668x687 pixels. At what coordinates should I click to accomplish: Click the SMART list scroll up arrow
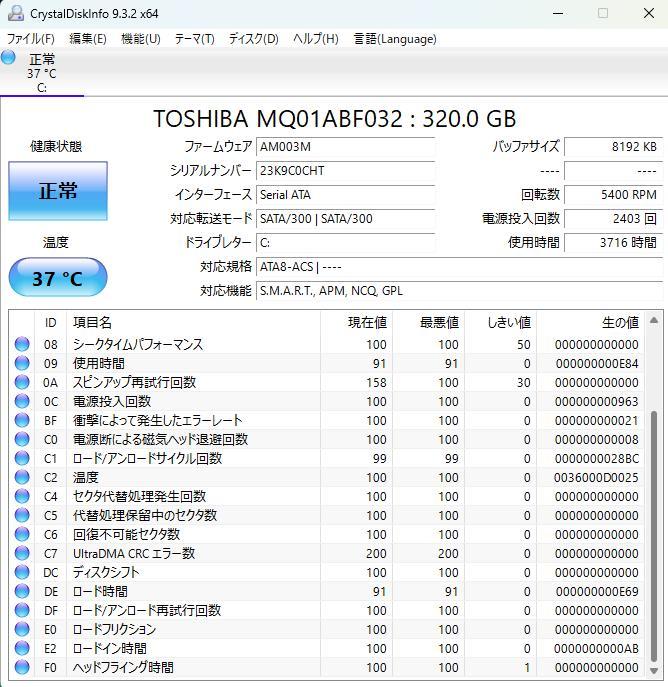(654, 320)
